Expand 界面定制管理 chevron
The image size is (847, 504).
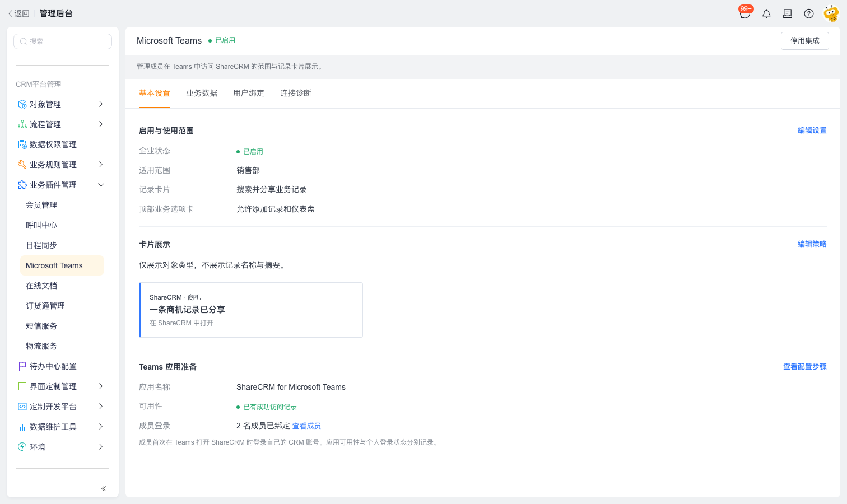click(101, 386)
